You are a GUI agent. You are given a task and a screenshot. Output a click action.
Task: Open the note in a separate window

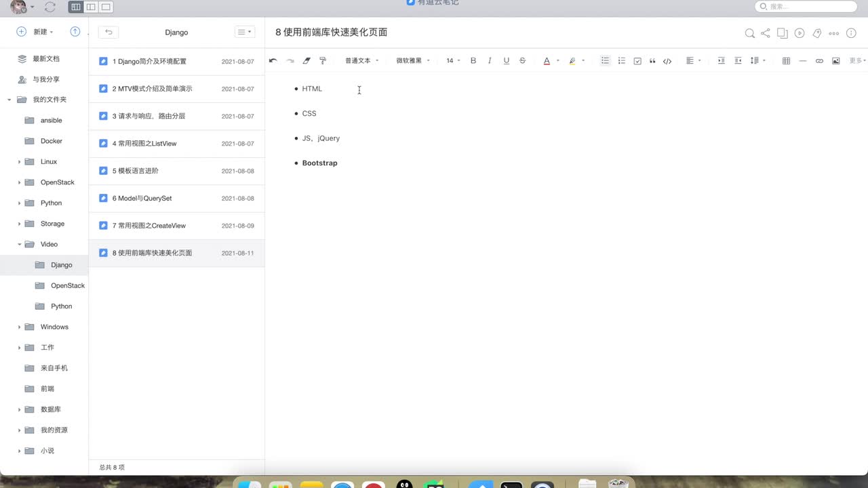783,33
